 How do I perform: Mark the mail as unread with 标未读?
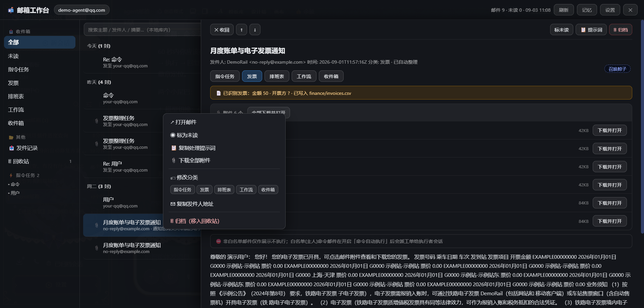[x=562, y=30]
